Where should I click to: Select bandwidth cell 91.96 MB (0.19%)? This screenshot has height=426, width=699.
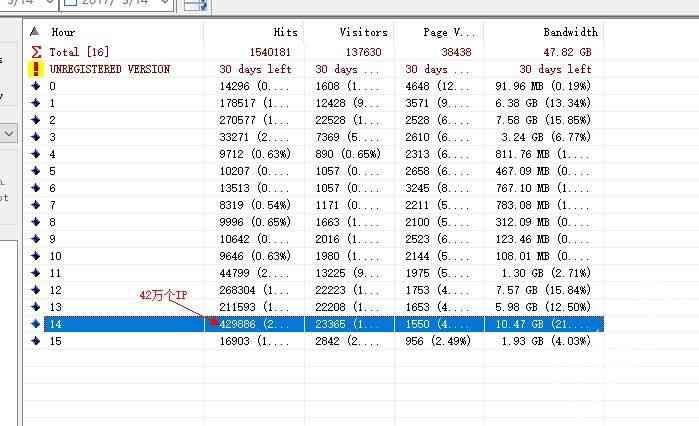[543, 86]
